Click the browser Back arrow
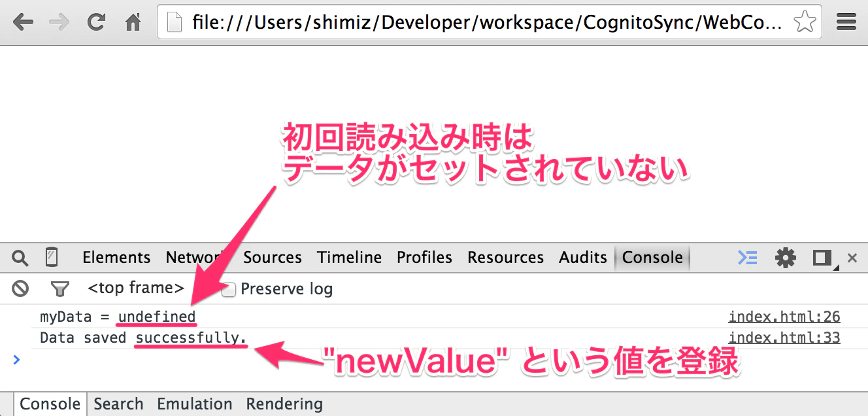868x416 pixels. (23, 24)
